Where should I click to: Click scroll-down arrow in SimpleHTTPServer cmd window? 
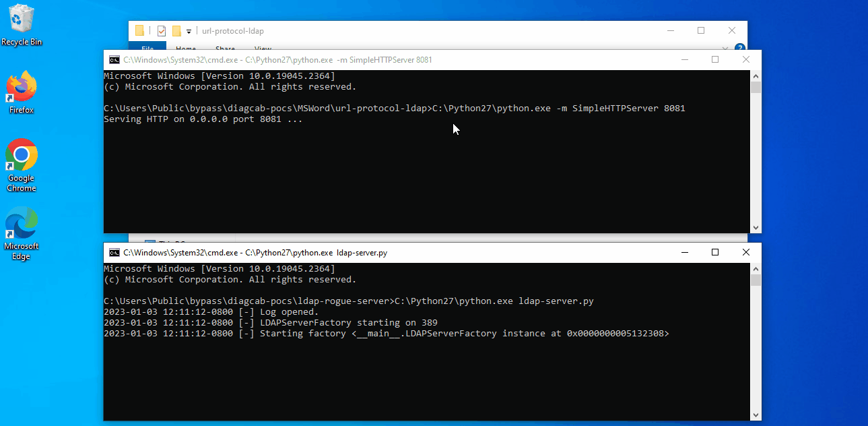point(756,228)
